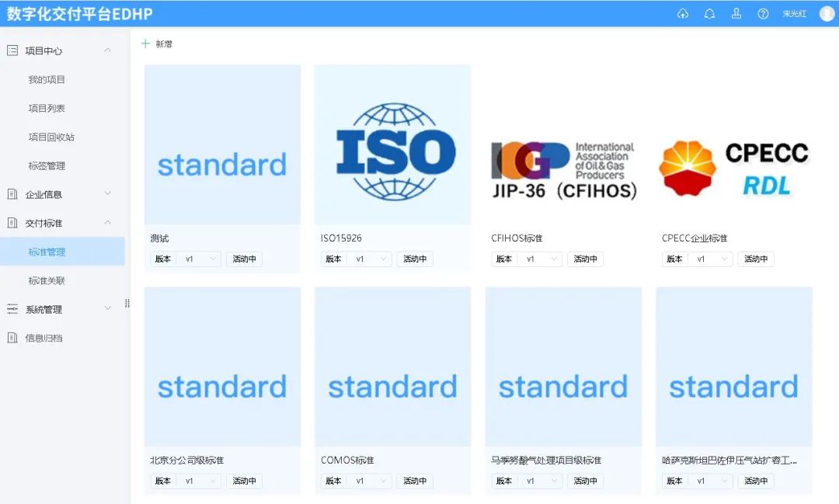
Task: Click the stamp/seal icon in top bar
Action: (x=735, y=13)
